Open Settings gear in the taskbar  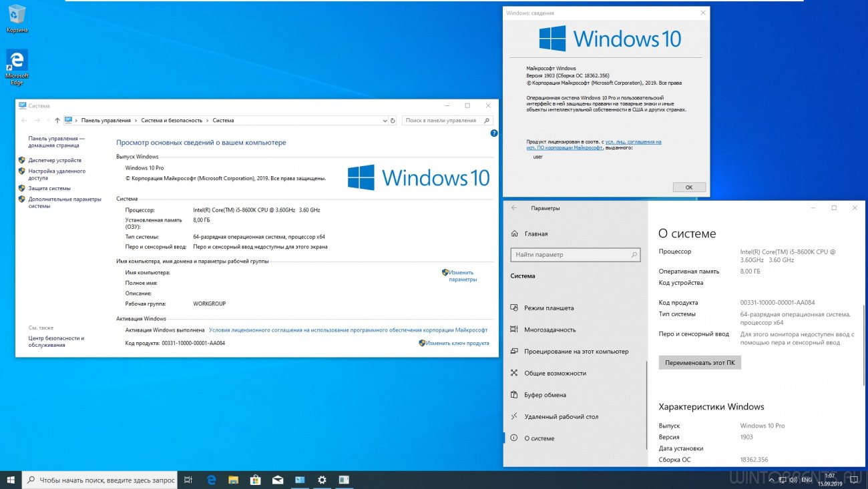322,480
